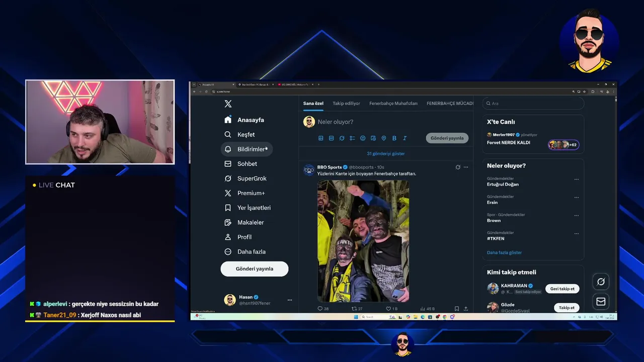
Task: Open options for #TKFEN trend
Action: coord(577,233)
